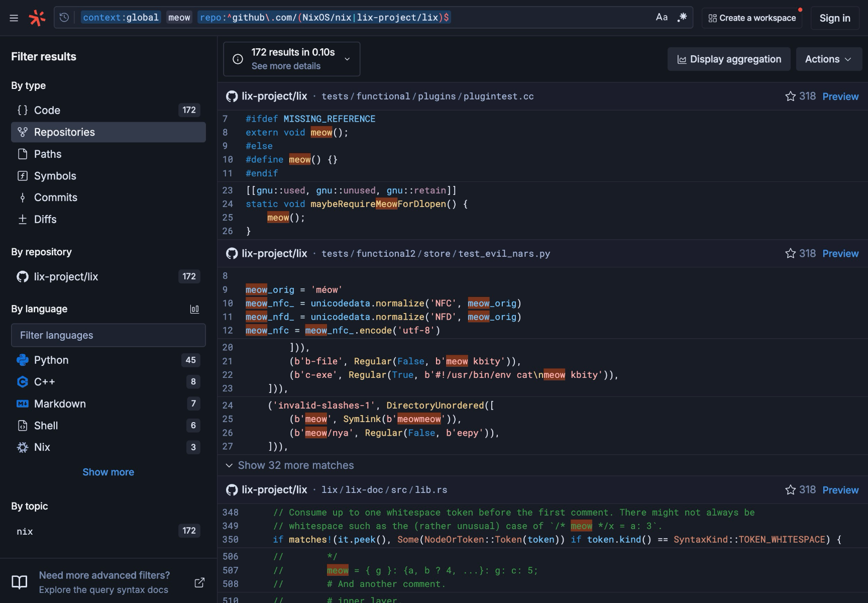The height and width of the screenshot is (603, 868).
Task: Click the workspace grid icon
Action: 712,19
